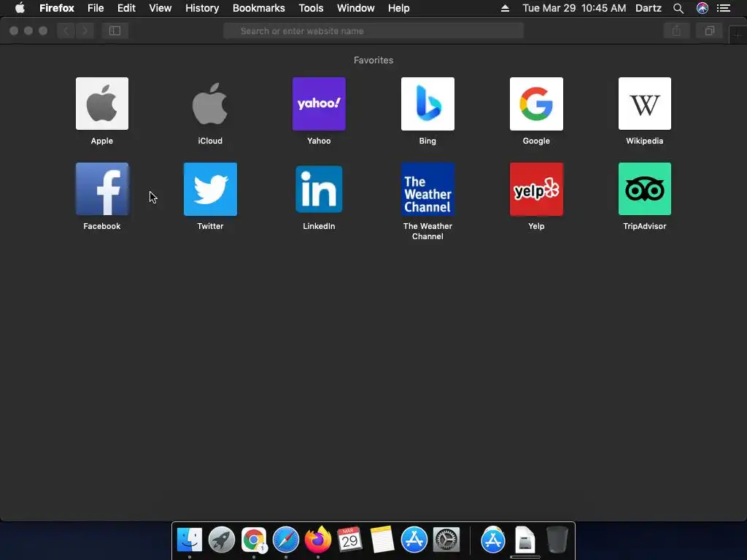The image size is (747, 560).
Task: Open the Notes app in the Dock
Action: [382, 540]
